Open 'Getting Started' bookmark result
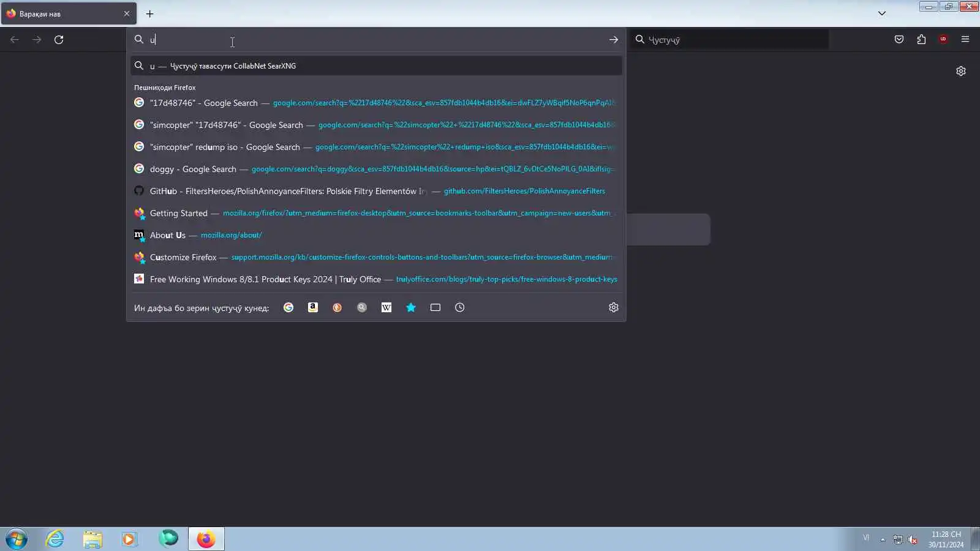980x551 pixels. (x=376, y=213)
